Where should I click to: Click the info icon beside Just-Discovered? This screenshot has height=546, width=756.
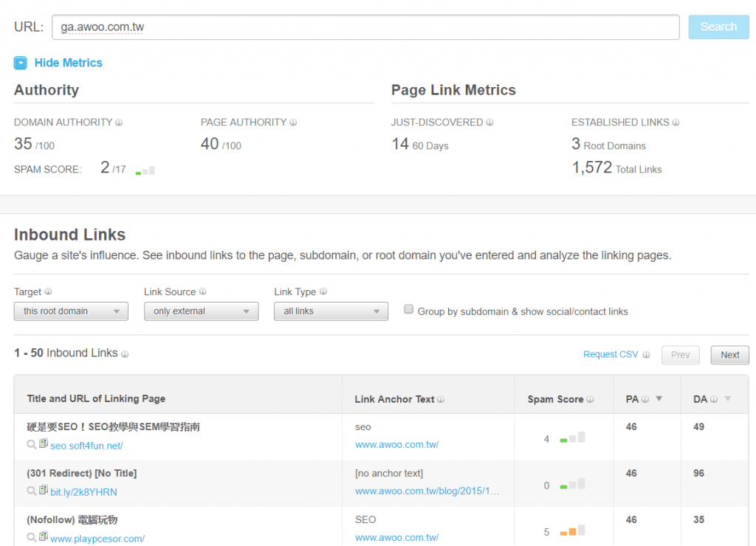pyautogui.click(x=489, y=122)
